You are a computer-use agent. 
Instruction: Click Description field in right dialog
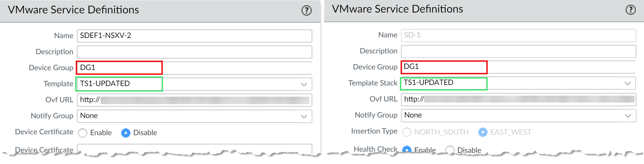tap(518, 51)
